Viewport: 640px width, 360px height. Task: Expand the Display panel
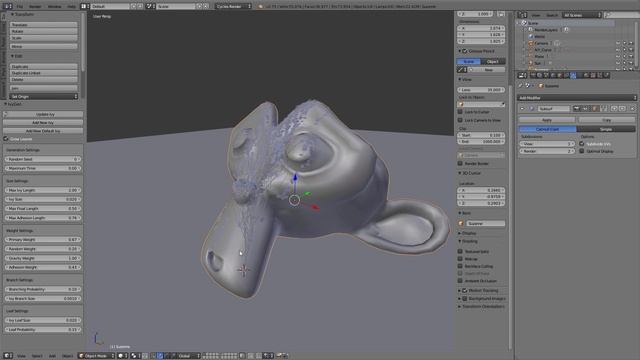pos(468,233)
